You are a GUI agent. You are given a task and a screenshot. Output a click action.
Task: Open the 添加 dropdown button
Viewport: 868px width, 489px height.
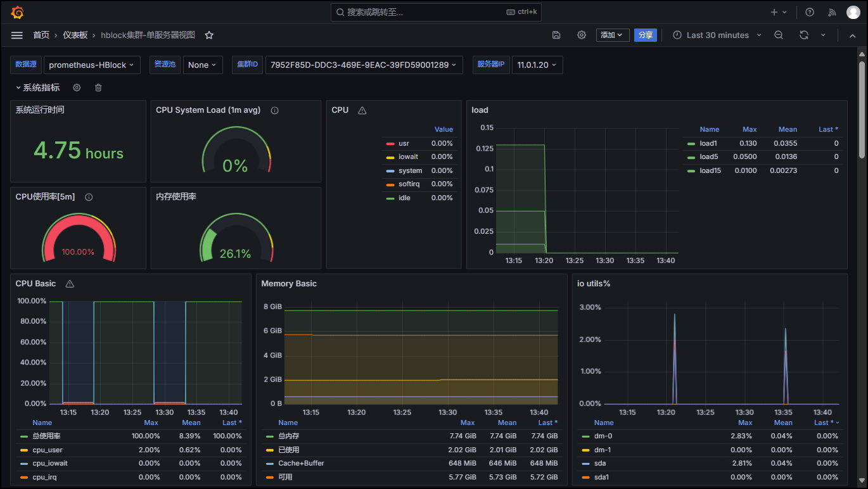[x=613, y=35]
